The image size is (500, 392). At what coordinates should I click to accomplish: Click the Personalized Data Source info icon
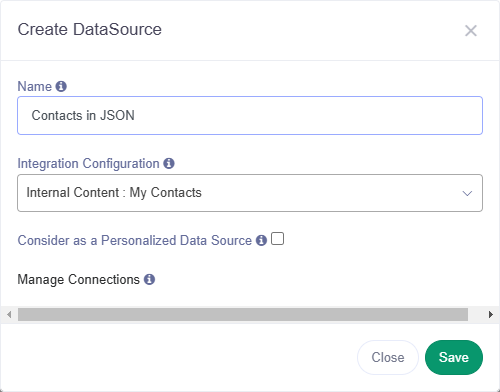(x=261, y=240)
